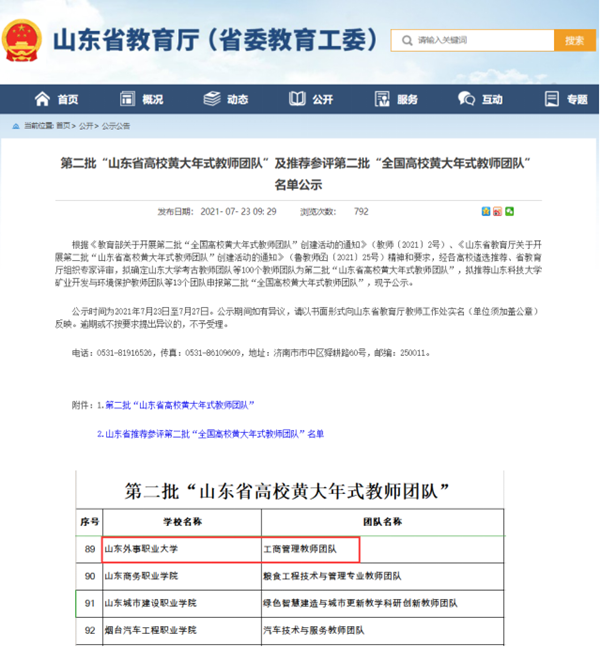This screenshot has width=600, height=661.
Task: Select the row number 92 cell
Action: pyautogui.click(x=89, y=631)
